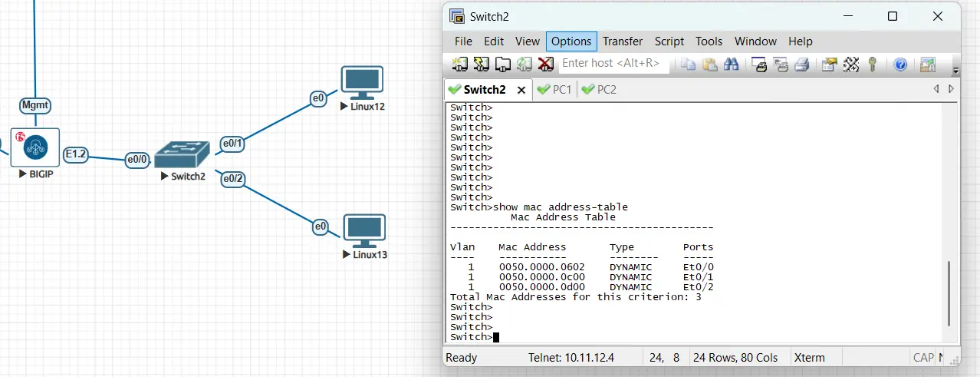
Task: Click the e0/1 interface label
Action: tap(232, 144)
